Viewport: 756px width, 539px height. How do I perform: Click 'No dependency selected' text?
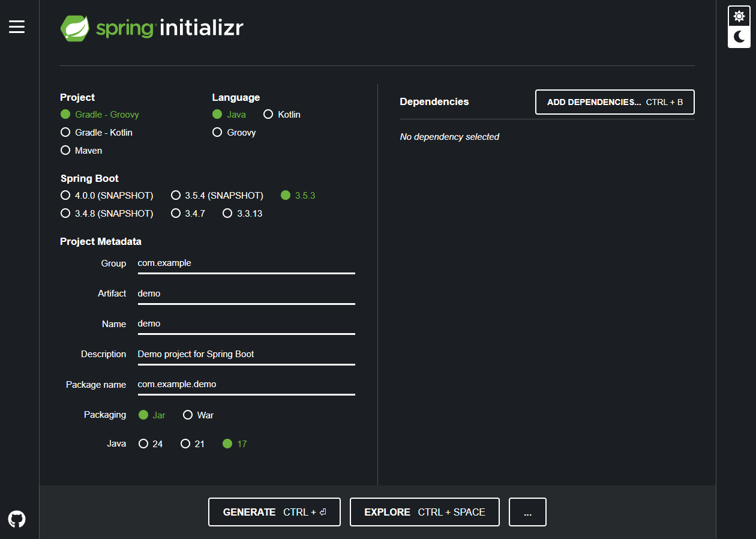[x=449, y=137]
